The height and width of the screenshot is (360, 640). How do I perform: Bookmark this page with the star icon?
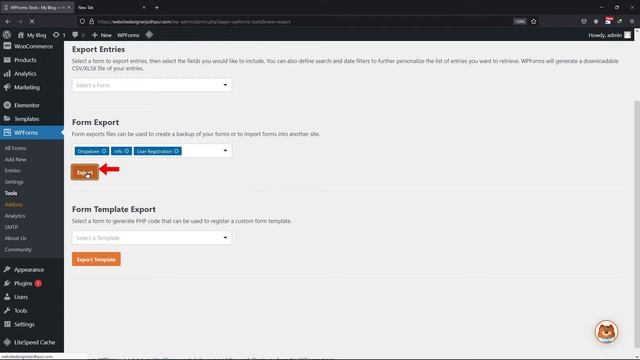coord(533,21)
